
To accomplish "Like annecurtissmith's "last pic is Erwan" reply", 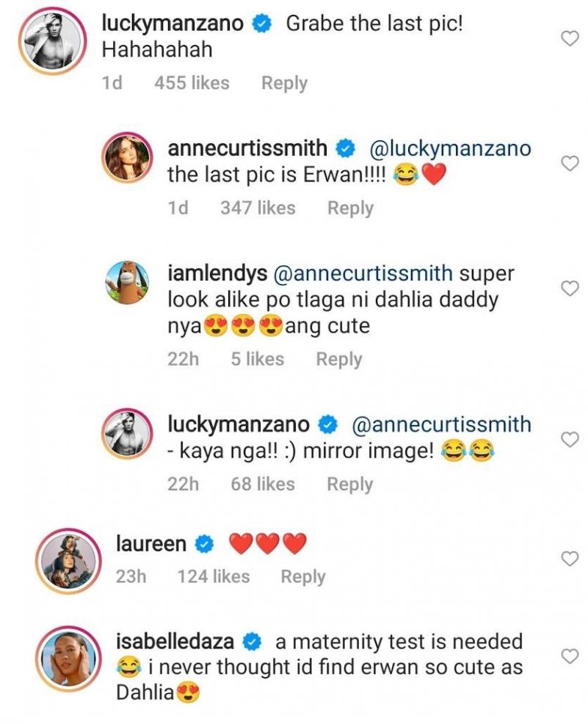I will point(570,163).
